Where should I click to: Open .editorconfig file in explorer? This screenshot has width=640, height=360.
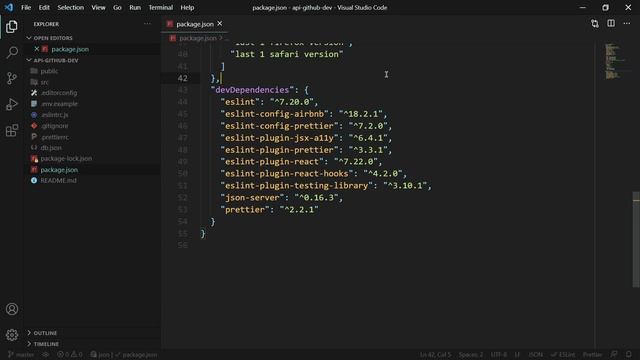[59, 93]
